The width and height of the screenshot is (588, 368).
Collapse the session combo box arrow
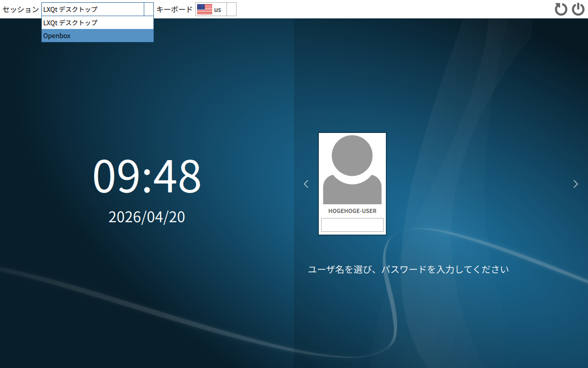[149, 9]
